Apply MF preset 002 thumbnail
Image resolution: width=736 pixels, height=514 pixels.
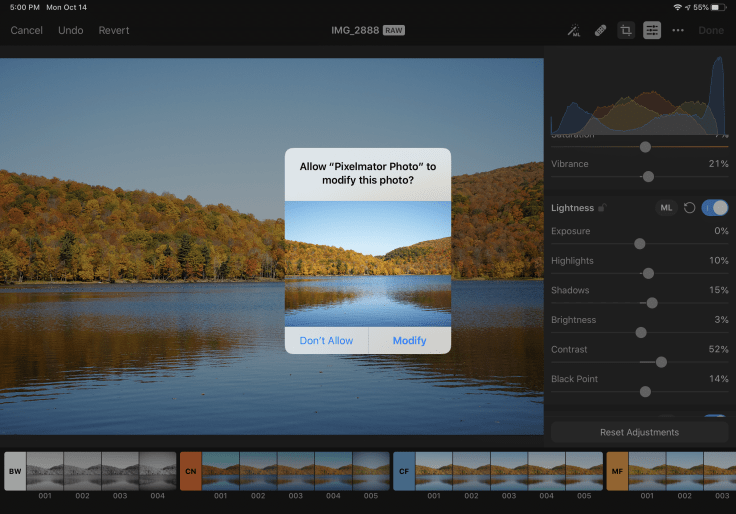tap(684, 471)
